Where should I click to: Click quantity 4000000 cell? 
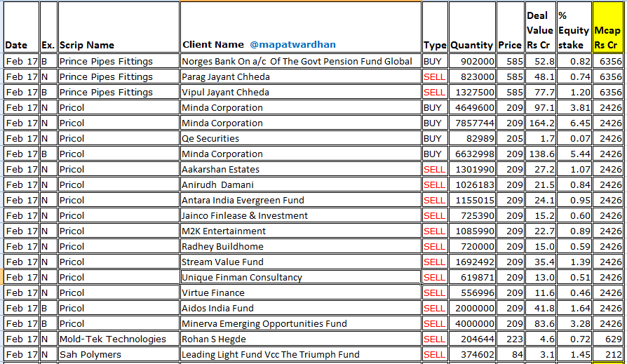472,323
